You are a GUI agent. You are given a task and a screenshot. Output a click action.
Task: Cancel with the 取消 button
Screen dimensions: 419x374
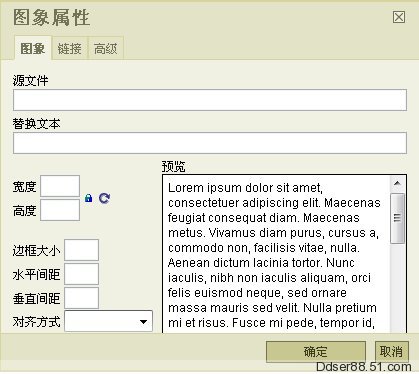pyautogui.click(x=392, y=351)
